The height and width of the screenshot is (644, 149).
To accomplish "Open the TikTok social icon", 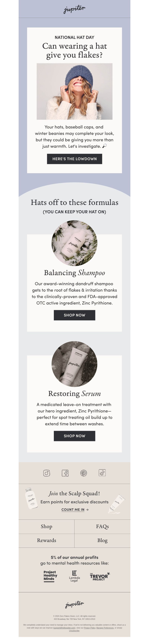I will click(x=102, y=473).
